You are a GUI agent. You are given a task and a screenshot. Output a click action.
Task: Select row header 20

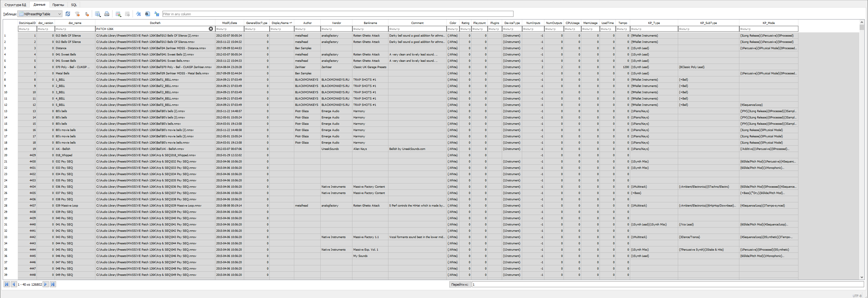pos(10,155)
